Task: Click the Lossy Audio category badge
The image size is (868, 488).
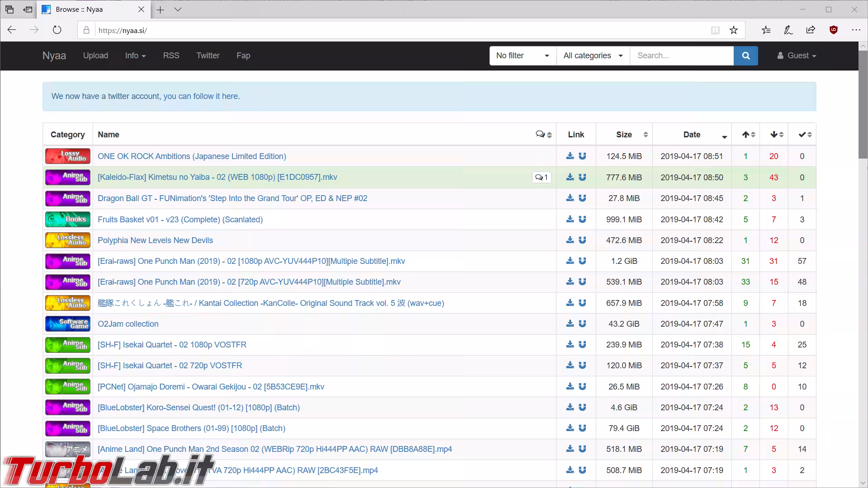Action: click(68, 156)
